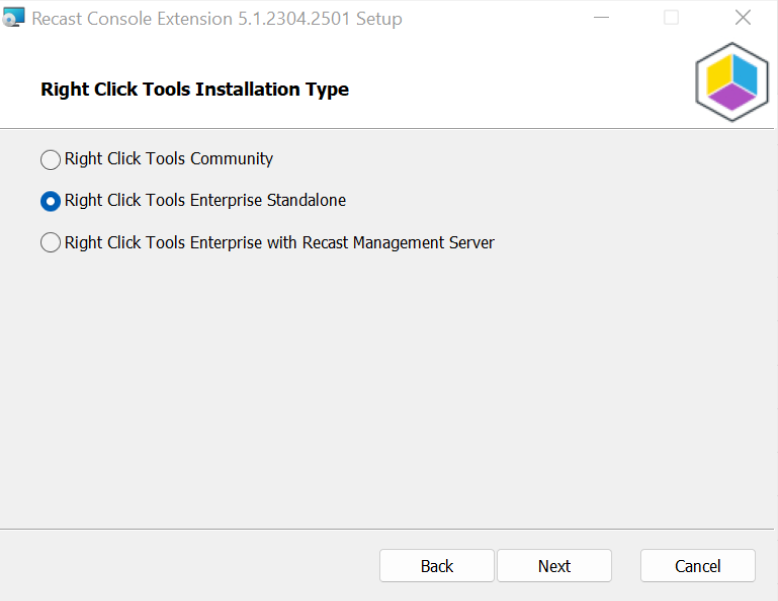778x601 pixels.
Task: Proceed by clicking the Next button
Action: 554,566
